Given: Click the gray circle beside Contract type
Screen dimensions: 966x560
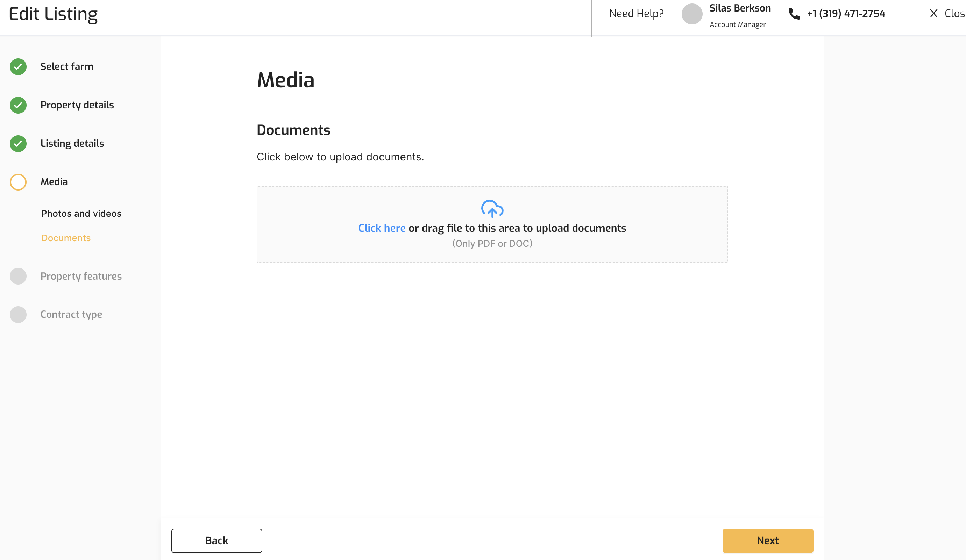Looking at the screenshot, I should pyautogui.click(x=18, y=315).
